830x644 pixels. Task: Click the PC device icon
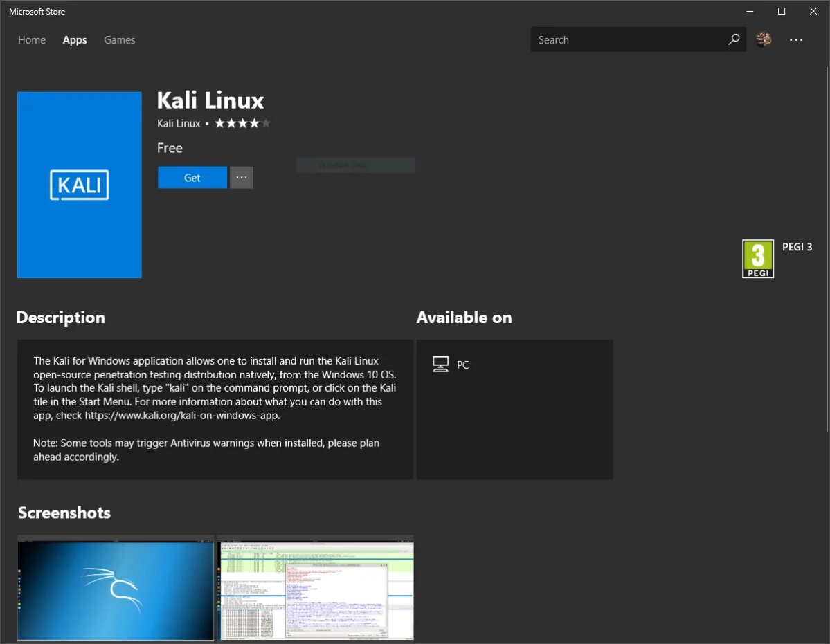pos(440,365)
